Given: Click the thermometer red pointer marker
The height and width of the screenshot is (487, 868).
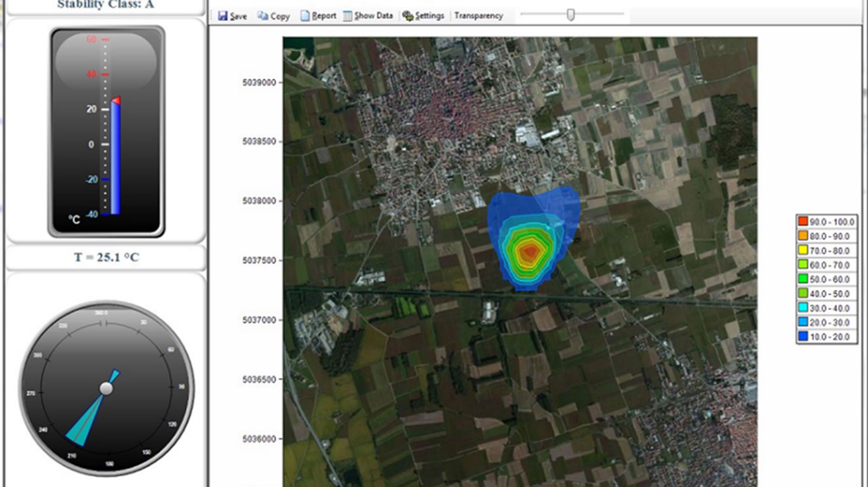Looking at the screenshot, I should (x=116, y=100).
